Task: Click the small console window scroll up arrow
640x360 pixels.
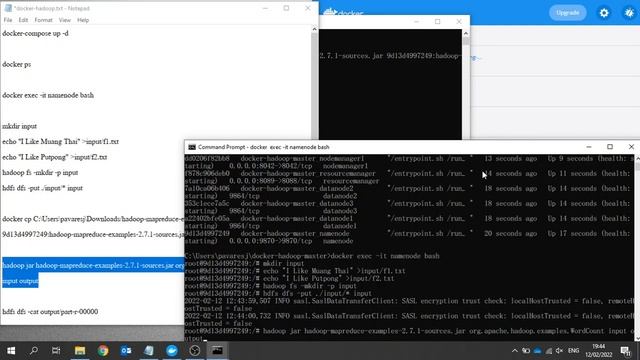Action: click(466, 33)
